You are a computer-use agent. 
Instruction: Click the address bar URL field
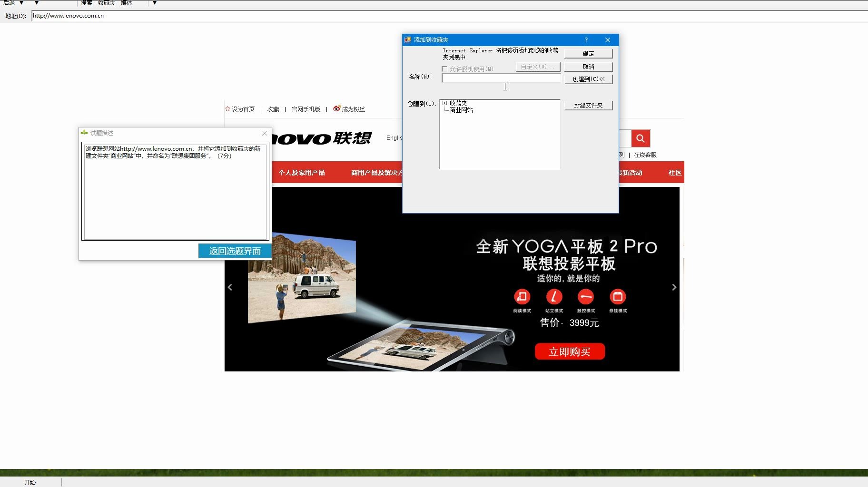coord(449,16)
